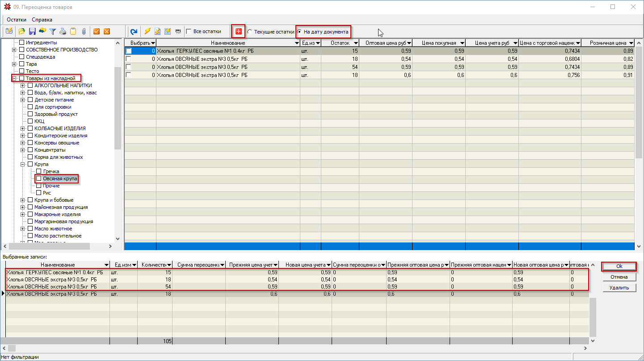Expand the 'АЛКОГОЛЬНЫЕ НАПИТКИ' tree node

23,85
